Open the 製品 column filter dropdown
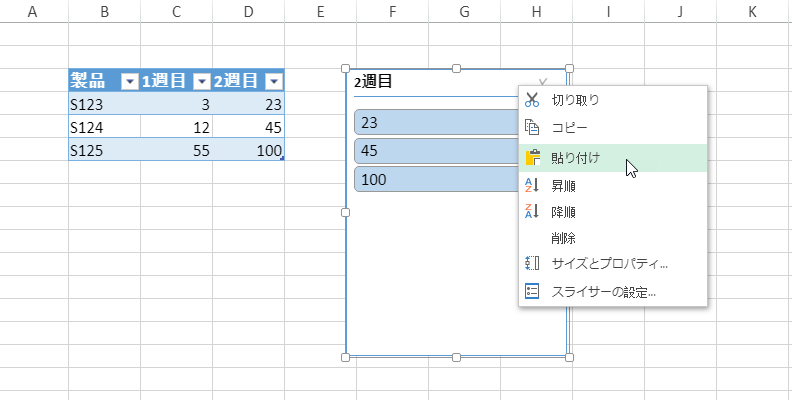Screen dimensions: 792x400 coord(129,82)
